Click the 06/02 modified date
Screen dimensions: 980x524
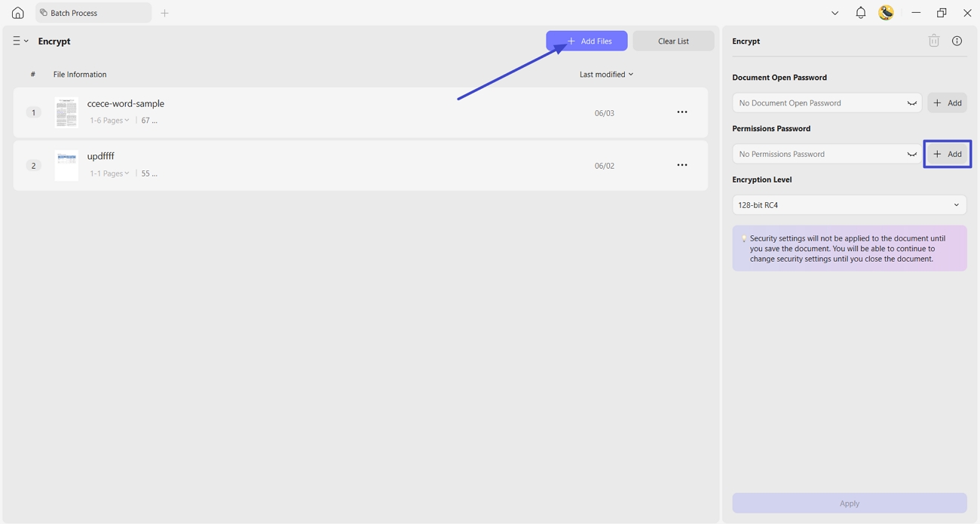click(x=605, y=166)
